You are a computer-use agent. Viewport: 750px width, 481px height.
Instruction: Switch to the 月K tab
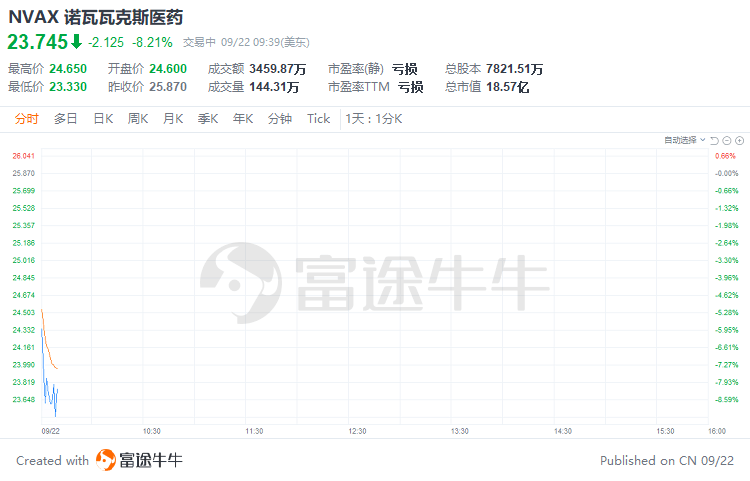tap(173, 119)
